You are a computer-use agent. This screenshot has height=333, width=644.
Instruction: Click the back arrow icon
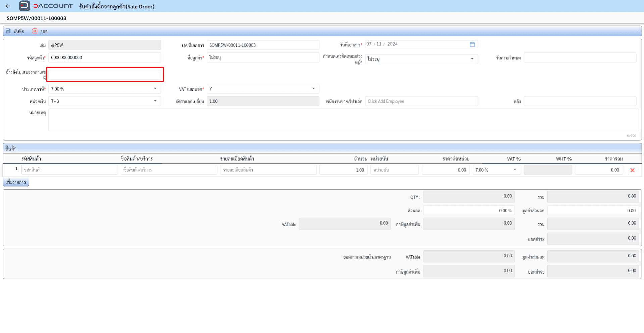tap(7, 6)
